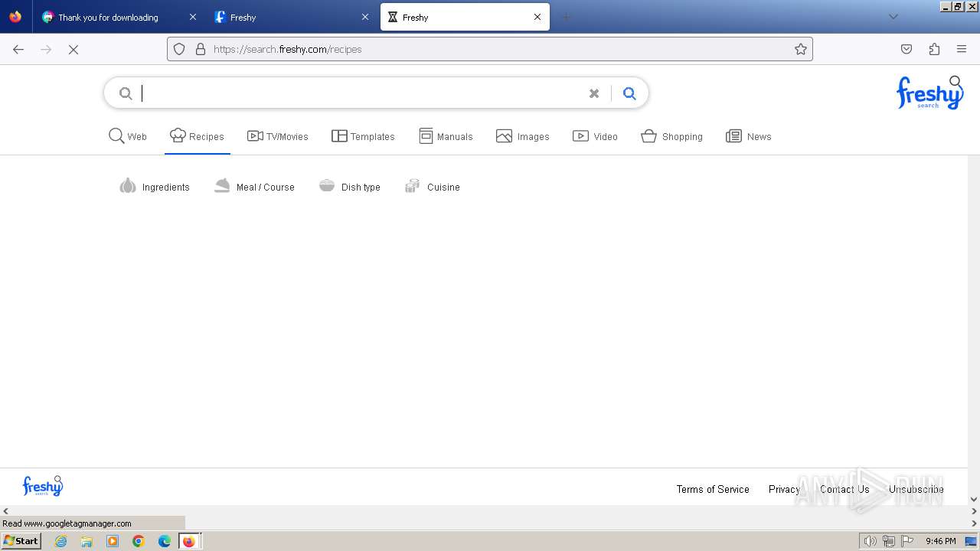Stop page loading with X button
980x551 pixels.
coord(73,49)
